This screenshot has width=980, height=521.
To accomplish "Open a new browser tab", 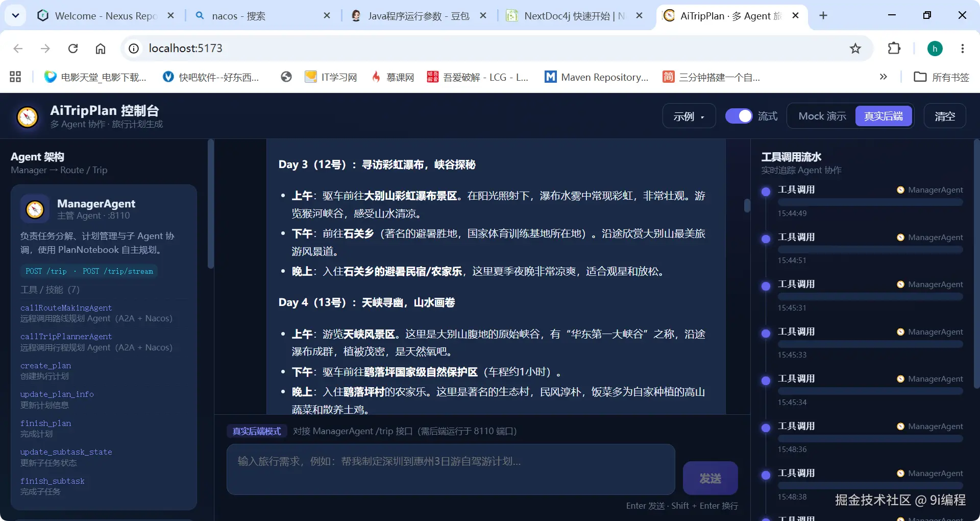I will 823,16.
